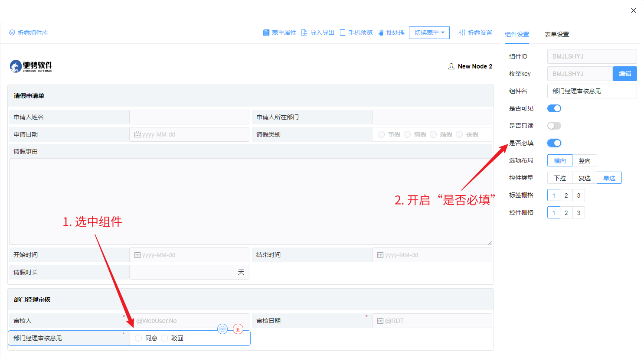Screen dimensions: 644x358
Task: Switch to the 组件设置 tab
Action: click(517, 34)
